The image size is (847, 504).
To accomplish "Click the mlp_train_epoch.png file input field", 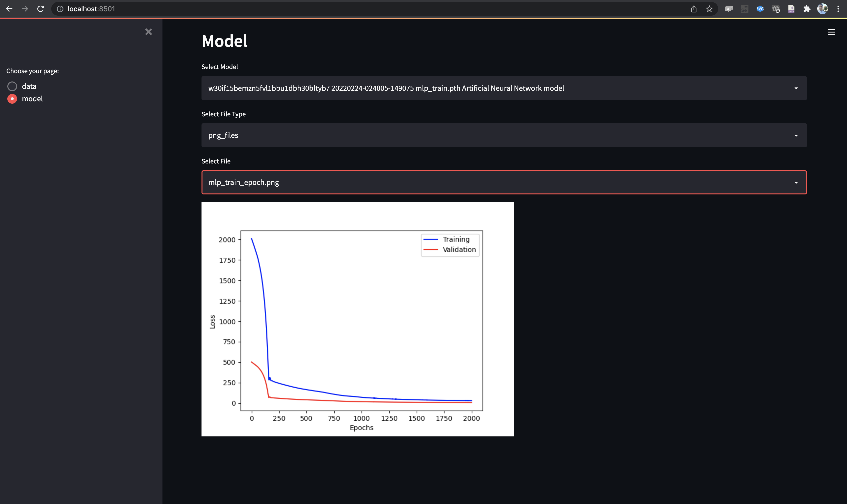I will tap(504, 182).
